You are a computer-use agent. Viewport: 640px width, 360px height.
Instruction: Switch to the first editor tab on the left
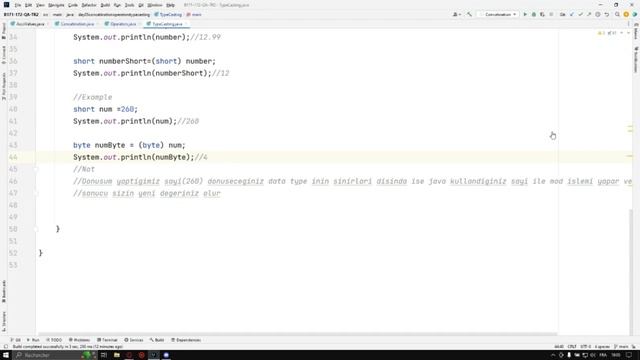click(29, 24)
